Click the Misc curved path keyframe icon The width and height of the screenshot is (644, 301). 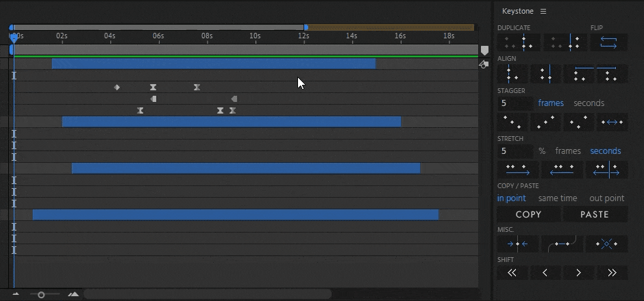coord(563,244)
